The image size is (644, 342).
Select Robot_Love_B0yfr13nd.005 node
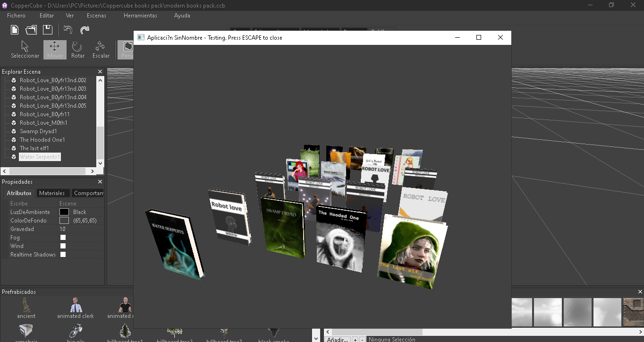pos(53,106)
